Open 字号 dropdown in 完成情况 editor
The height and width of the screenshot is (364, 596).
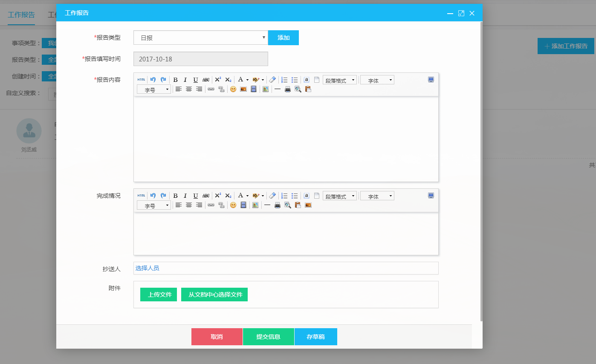153,205
